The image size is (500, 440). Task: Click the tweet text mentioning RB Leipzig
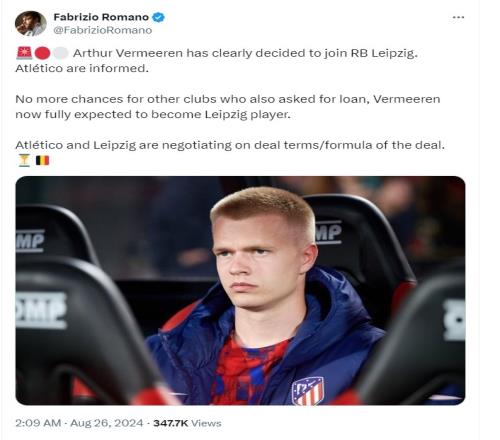click(x=245, y=53)
